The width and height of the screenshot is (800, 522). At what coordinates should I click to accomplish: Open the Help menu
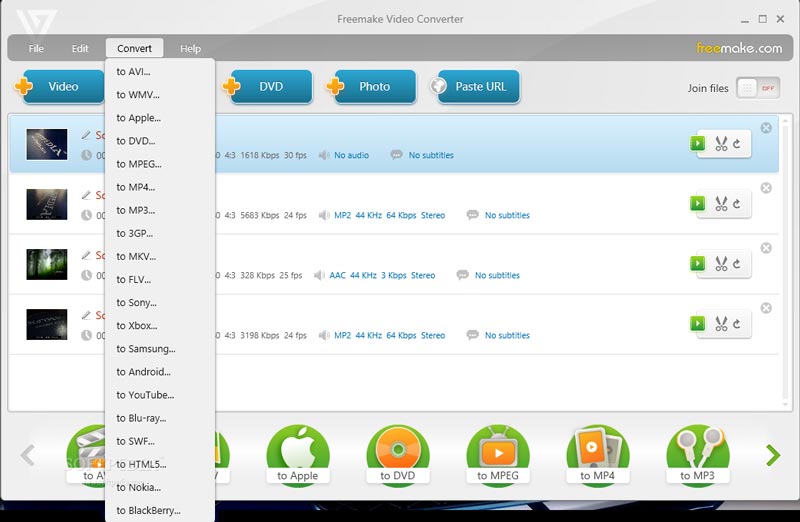point(190,48)
